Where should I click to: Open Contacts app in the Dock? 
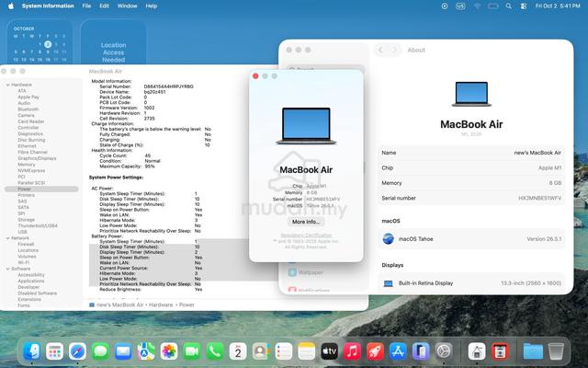[261, 351]
